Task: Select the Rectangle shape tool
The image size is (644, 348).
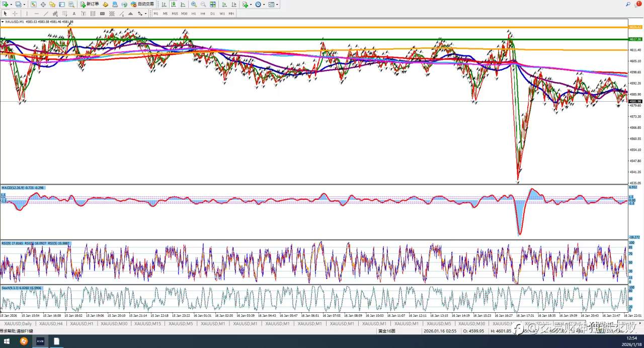Action: tap(102, 14)
